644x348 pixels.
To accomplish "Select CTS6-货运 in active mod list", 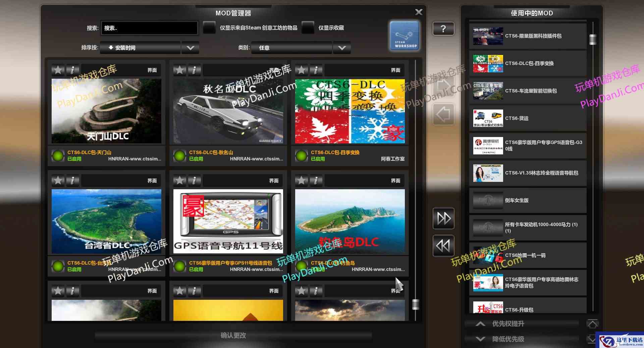I will [x=528, y=118].
